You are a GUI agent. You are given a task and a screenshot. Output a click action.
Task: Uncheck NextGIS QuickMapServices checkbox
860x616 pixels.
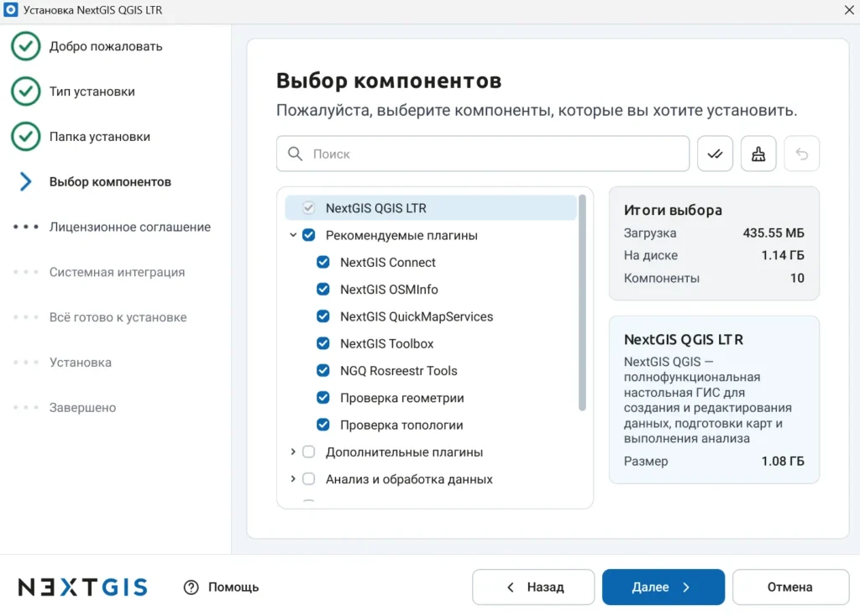323,316
